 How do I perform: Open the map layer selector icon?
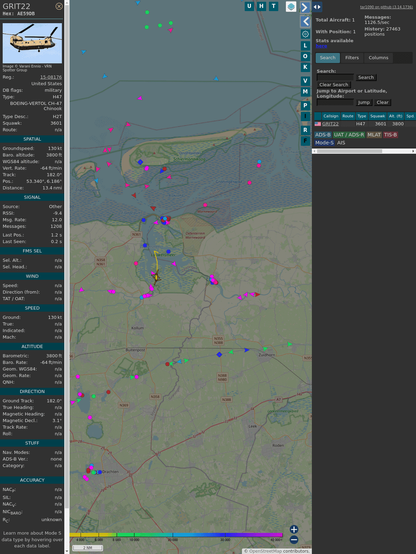pyautogui.click(x=291, y=6)
